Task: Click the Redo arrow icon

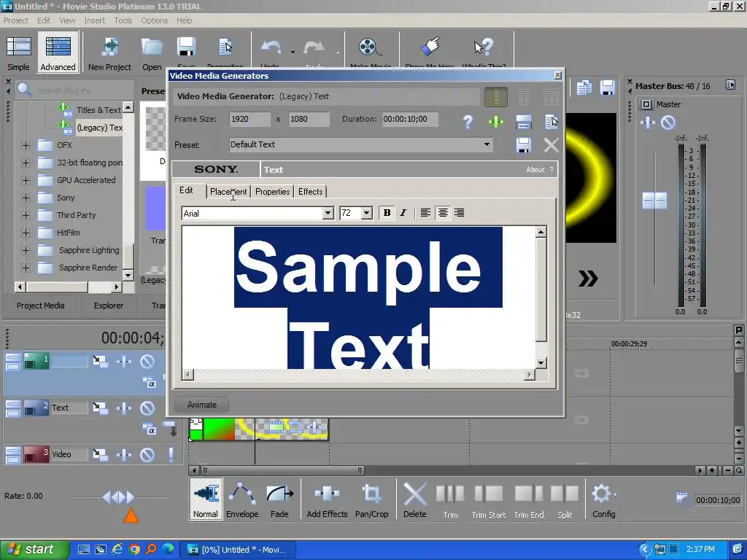Action: pyautogui.click(x=314, y=47)
